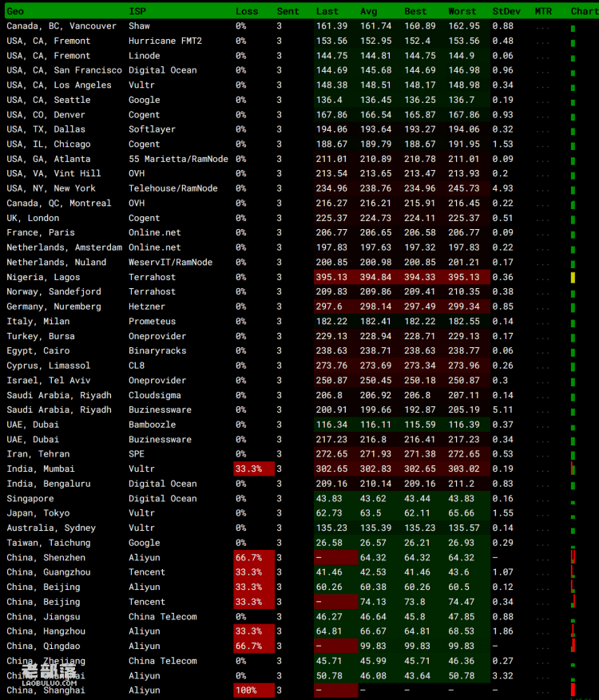Click China, Jiangsu geo cell
This screenshot has height=700, width=599.
coord(43,617)
